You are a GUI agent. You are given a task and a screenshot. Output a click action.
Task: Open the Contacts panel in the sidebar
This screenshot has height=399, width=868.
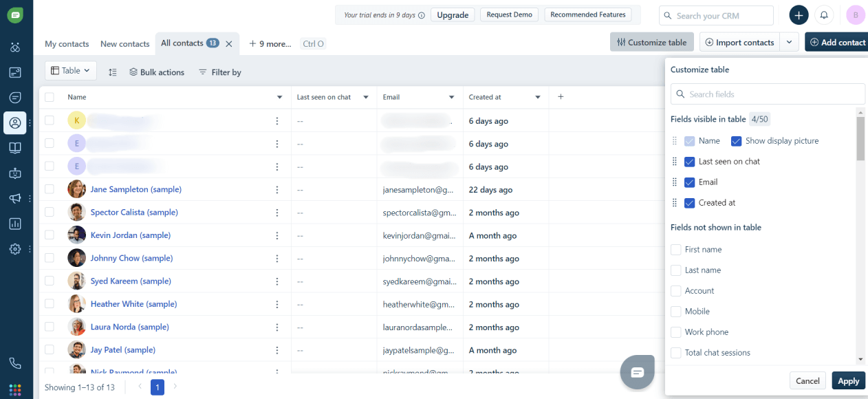15,123
